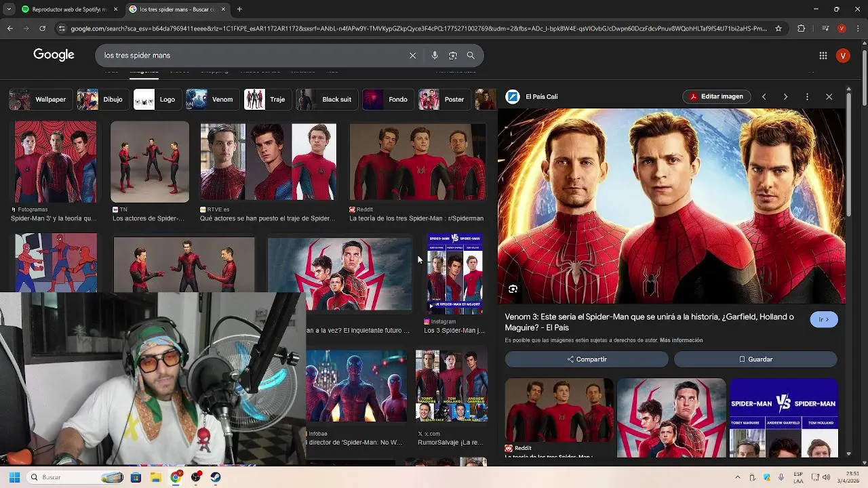Click the magnifier search submit icon
Viewport: 868px width, 488px height.
coord(471,56)
